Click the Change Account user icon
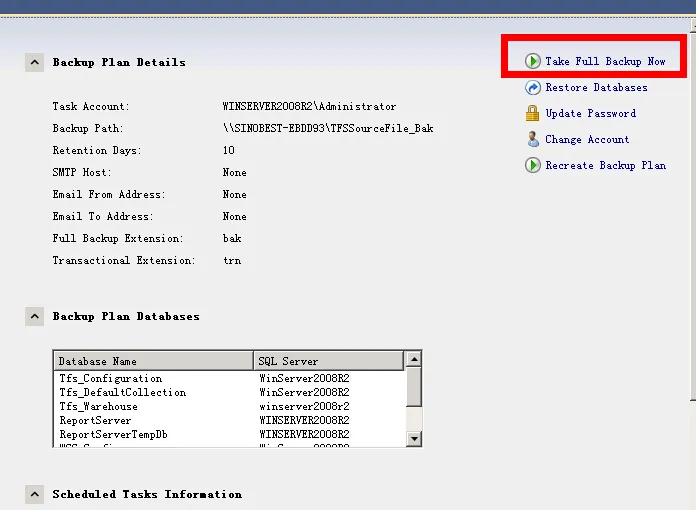The width and height of the screenshot is (696, 510). (533, 140)
